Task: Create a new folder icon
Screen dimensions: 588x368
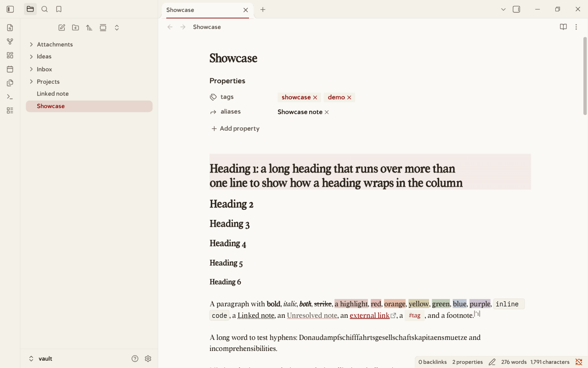Action: click(75, 28)
